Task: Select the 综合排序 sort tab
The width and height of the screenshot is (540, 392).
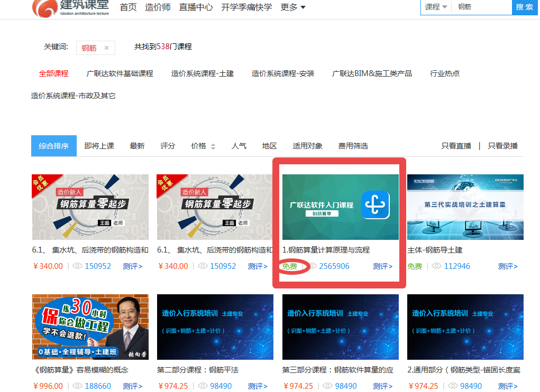Action: tap(54, 146)
